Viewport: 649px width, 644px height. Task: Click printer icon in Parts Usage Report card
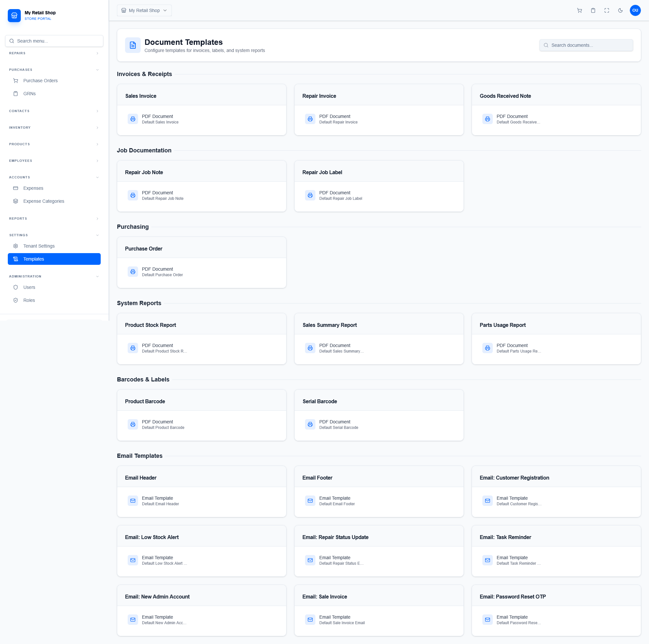point(488,348)
